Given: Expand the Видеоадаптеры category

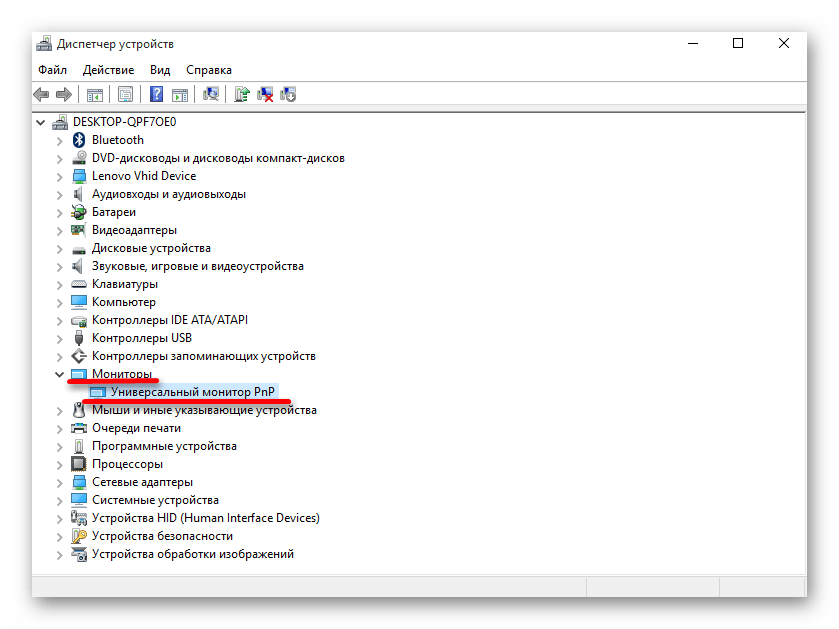Looking at the screenshot, I should pos(60,230).
